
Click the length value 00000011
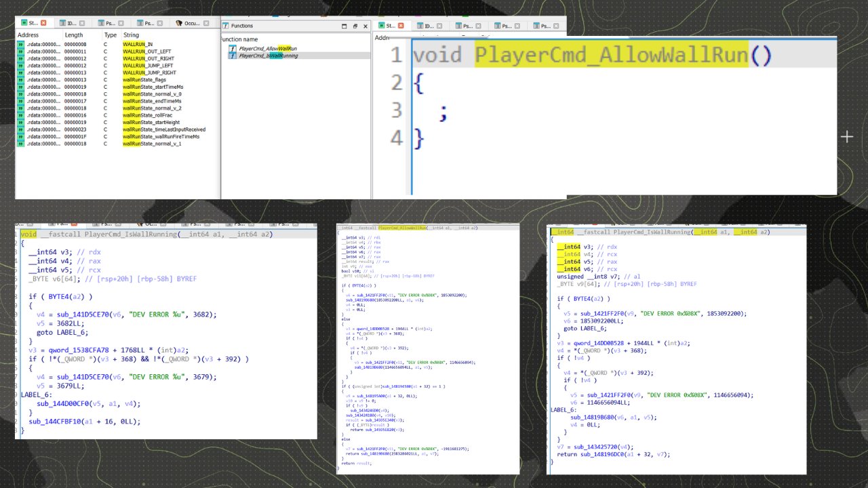pyautogui.click(x=75, y=51)
